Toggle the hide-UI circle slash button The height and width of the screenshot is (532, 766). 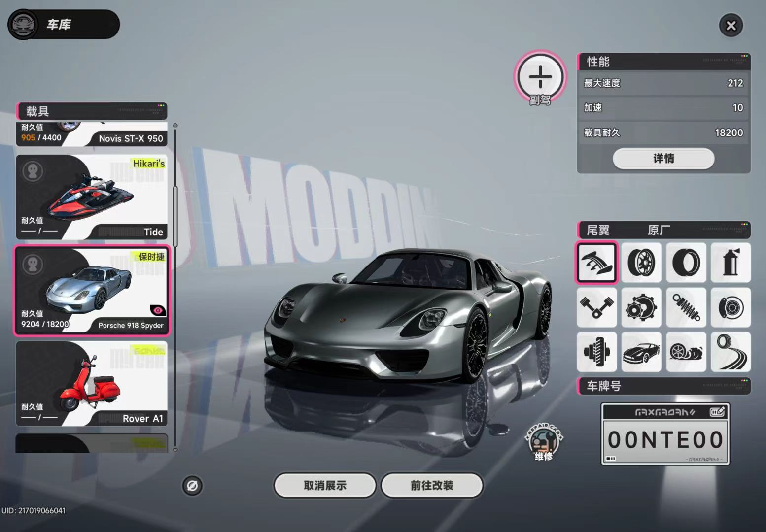click(x=192, y=486)
